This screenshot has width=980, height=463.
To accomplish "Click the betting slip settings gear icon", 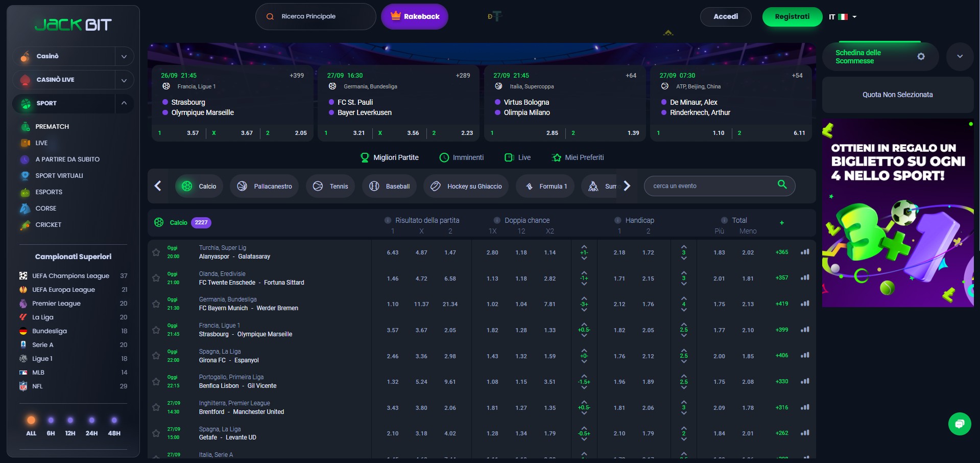I will tap(921, 57).
